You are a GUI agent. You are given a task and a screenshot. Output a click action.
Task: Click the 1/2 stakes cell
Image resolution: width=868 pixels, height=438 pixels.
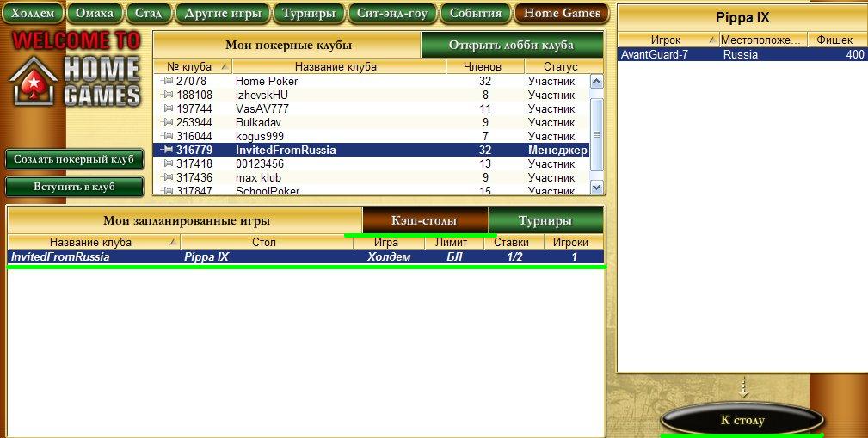tap(514, 257)
